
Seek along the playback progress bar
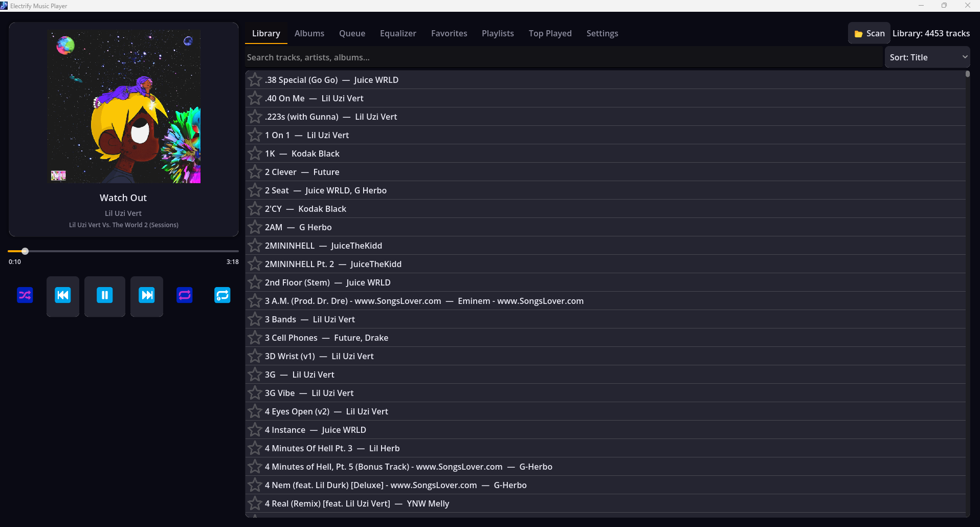123,251
